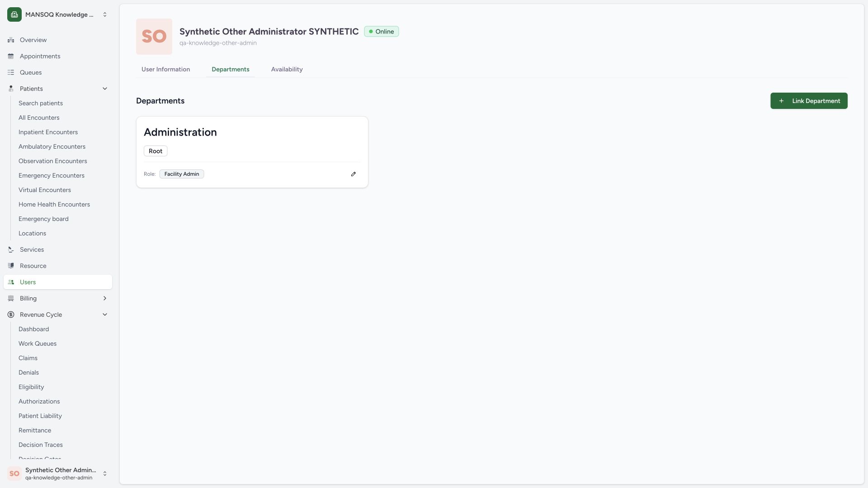This screenshot has width=868, height=488.
Task: Open the Claims page
Action: [28, 358]
